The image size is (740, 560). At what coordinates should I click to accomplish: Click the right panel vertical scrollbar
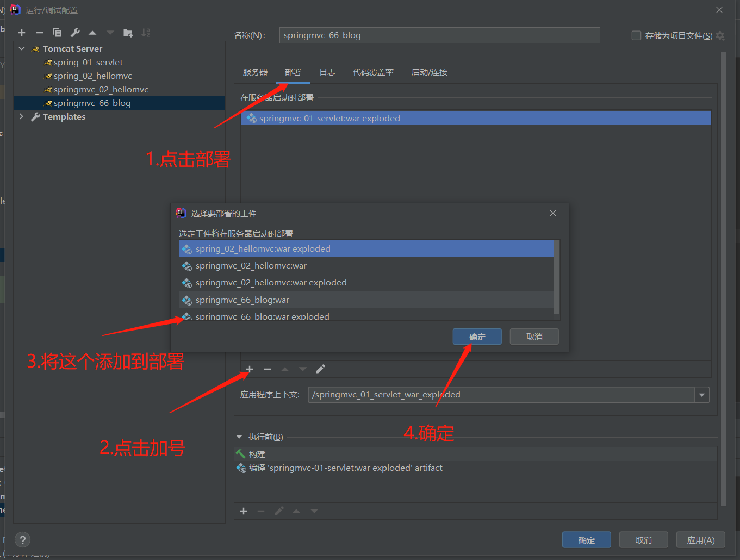[723, 279]
